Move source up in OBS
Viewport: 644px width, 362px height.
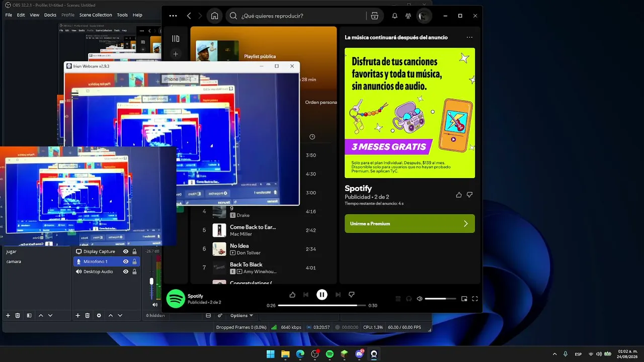click(110, 316)
